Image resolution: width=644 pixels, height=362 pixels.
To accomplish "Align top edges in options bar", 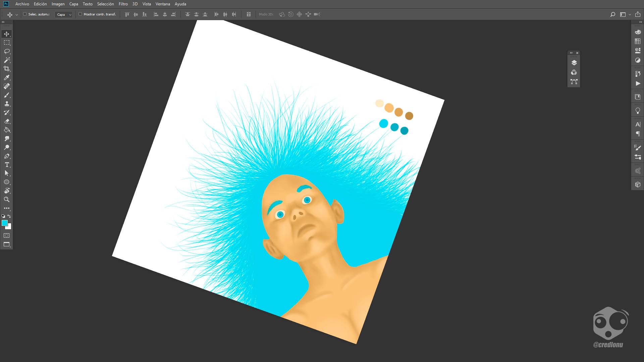I will 127,14.
